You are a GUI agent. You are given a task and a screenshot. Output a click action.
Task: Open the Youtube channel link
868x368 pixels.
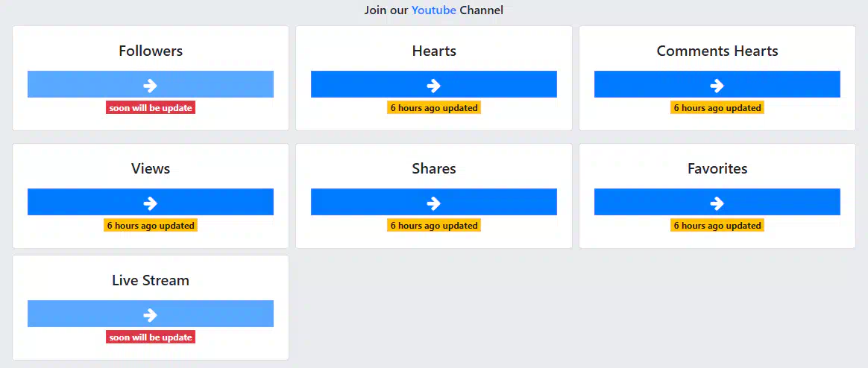(433, 10)
